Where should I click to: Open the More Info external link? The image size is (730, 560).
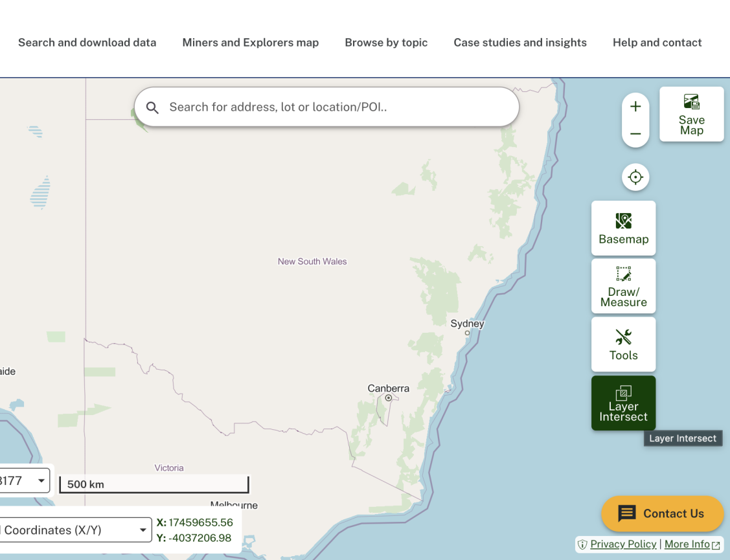[x=692, y=544]
